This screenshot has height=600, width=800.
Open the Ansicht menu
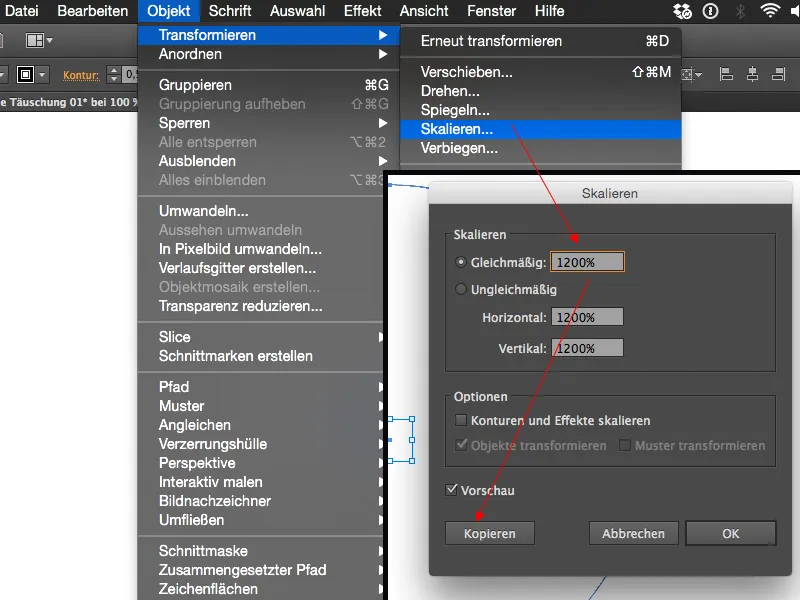pyautogui.click(x=424, y=11)
